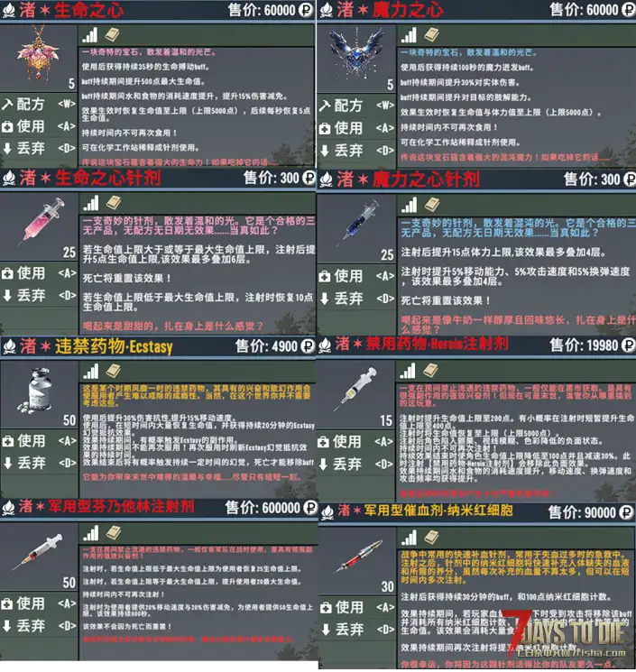The image size is (636, 672).
Task: Click the book description icon in 魔力之心 panel
Action: pyautogui.click(x=431, y=35)
